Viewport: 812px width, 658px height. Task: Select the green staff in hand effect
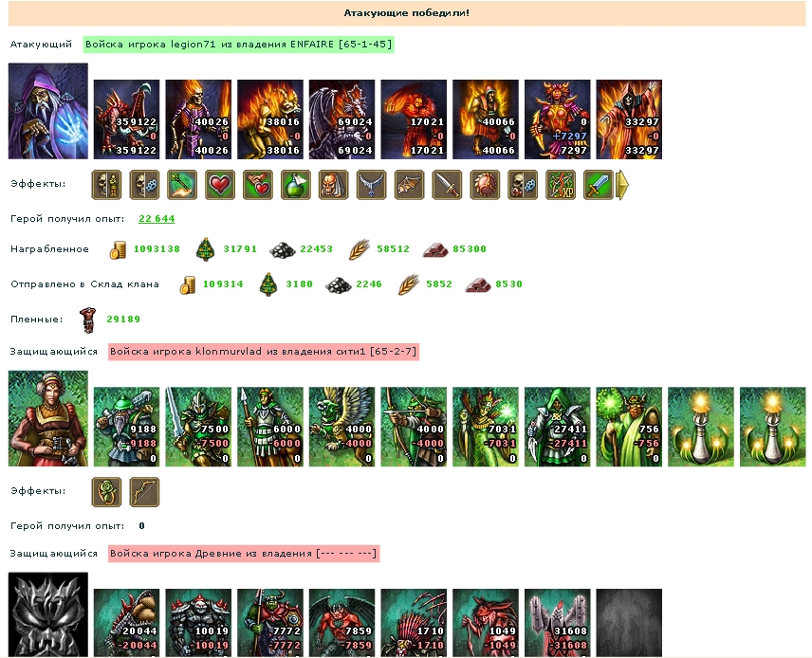(182, 185)
